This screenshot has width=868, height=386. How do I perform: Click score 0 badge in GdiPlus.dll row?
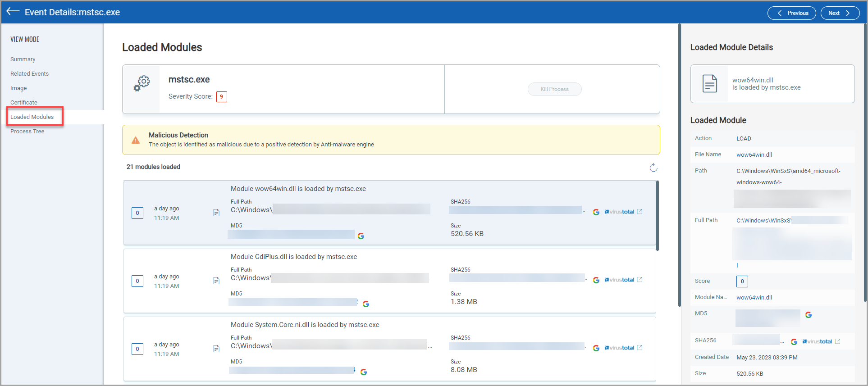point(137,281)
